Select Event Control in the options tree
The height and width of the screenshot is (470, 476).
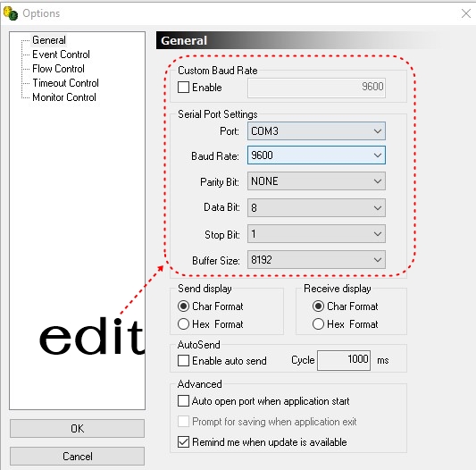tap(61, 55)
